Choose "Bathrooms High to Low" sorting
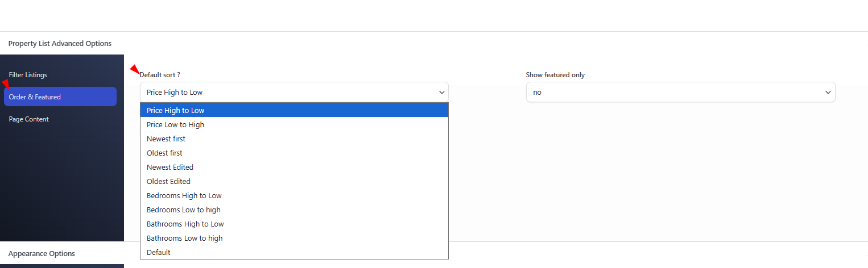The height and width of the screenshot is (268, 868). tap(185, 224)
